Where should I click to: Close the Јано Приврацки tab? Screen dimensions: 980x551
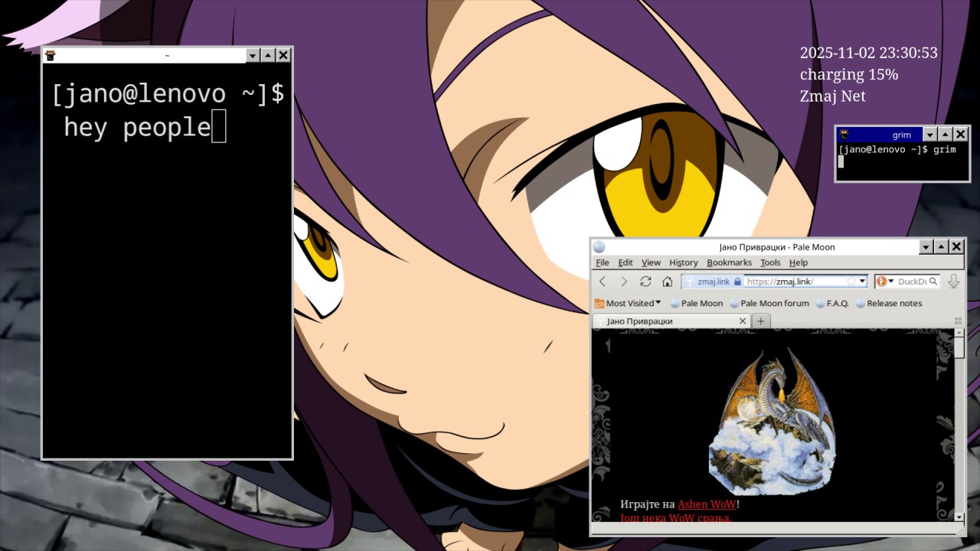(743, 321)
